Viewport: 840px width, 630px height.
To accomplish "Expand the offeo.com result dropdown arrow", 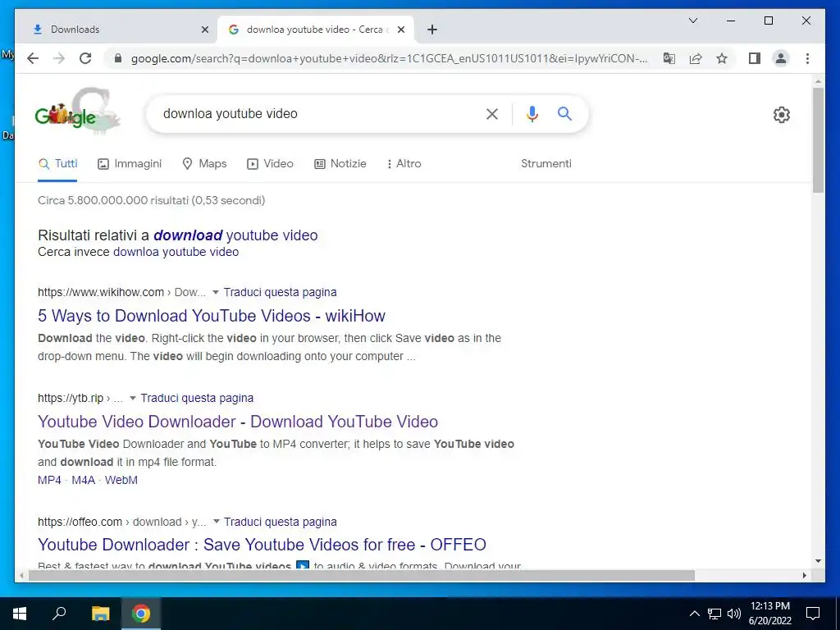I will point(217,522).
